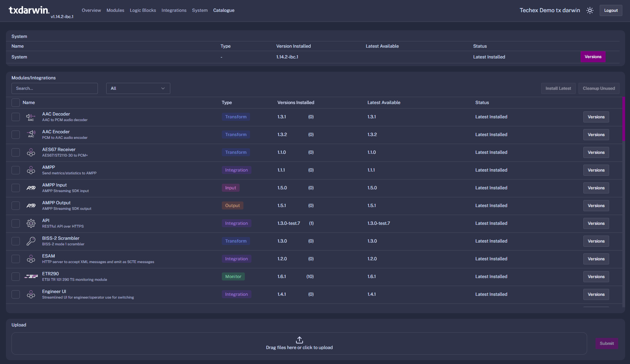Click the AES67 Receiver module icon
This screenshot has height=364, width=630.
point(31,152)
